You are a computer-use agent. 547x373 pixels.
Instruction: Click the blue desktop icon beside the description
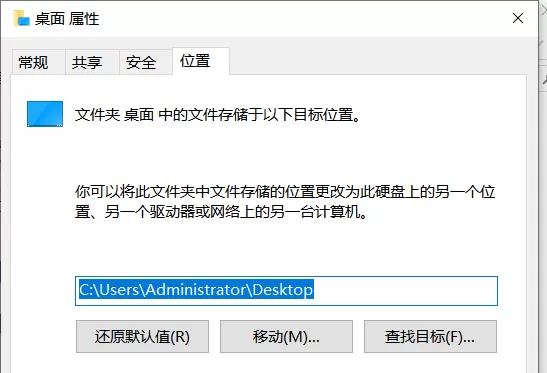click(x=45, y=114)
